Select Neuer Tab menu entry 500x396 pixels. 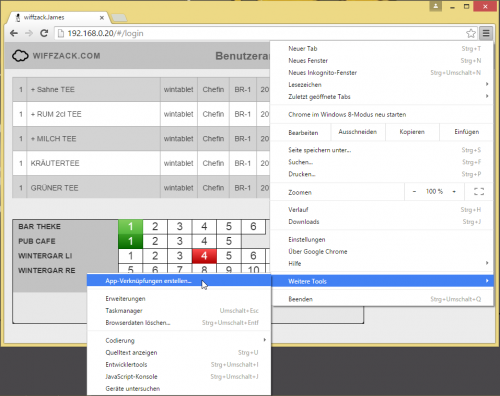coord(381,49)
